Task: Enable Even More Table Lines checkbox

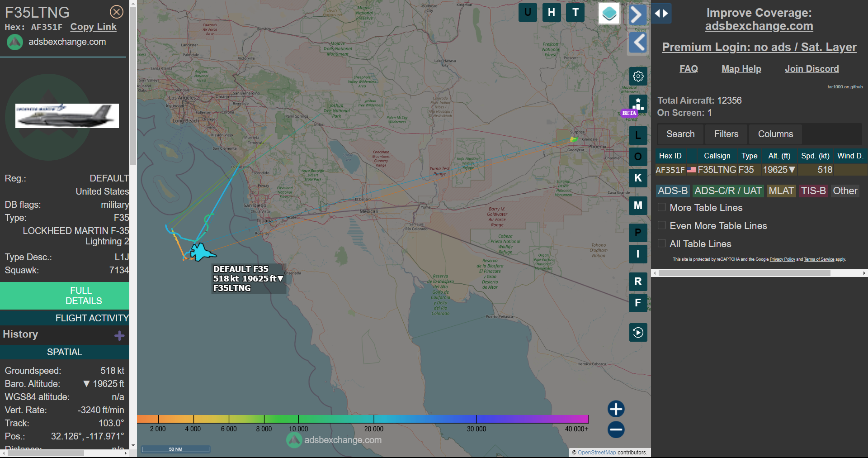Action: (x=662, y=225)
